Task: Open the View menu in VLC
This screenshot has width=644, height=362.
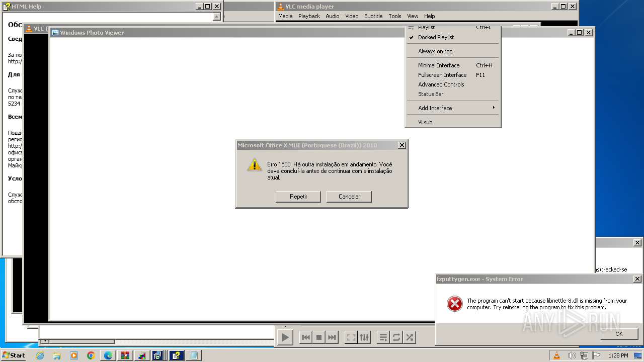Action: (413, 16)
